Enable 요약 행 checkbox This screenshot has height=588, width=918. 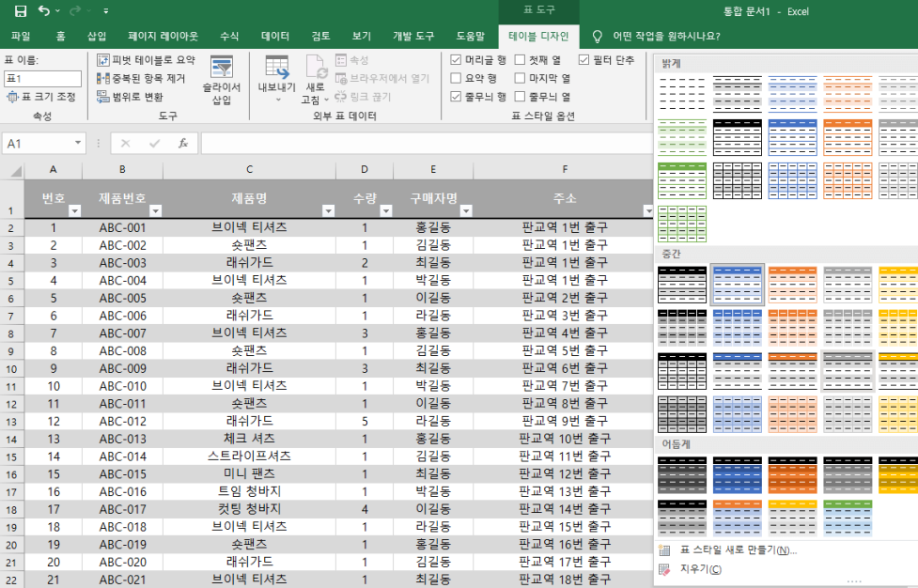[x=456, y=78]
